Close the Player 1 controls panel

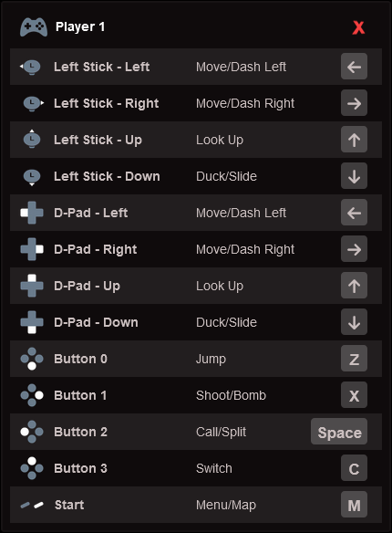pos(358,27)
